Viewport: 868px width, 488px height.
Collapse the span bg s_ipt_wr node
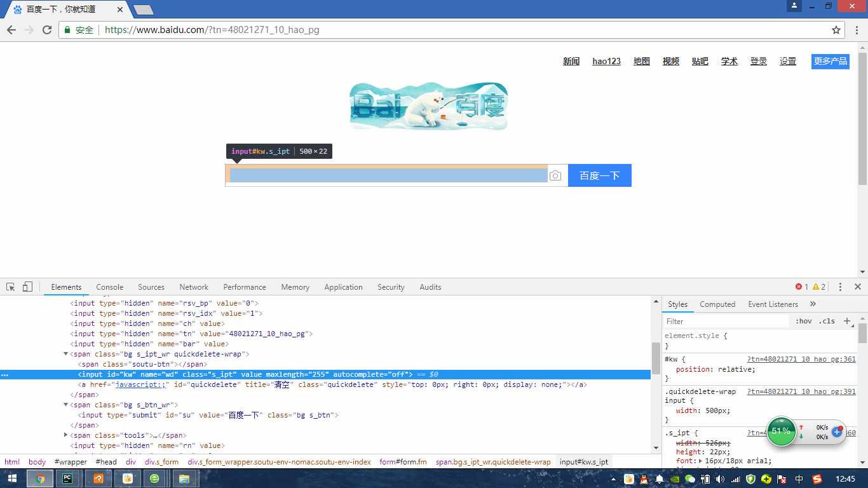(65, 354)
